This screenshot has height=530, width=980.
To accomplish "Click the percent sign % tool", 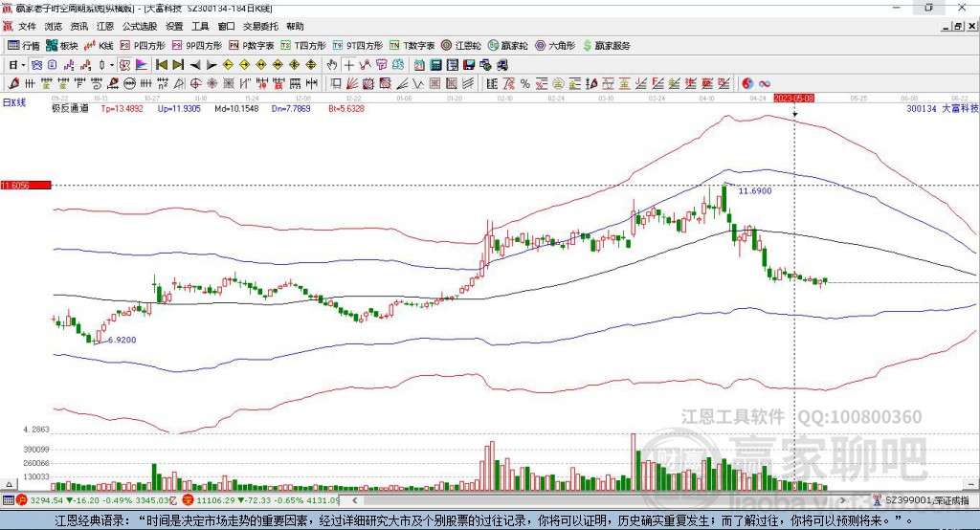I will (x=525, y=84).
